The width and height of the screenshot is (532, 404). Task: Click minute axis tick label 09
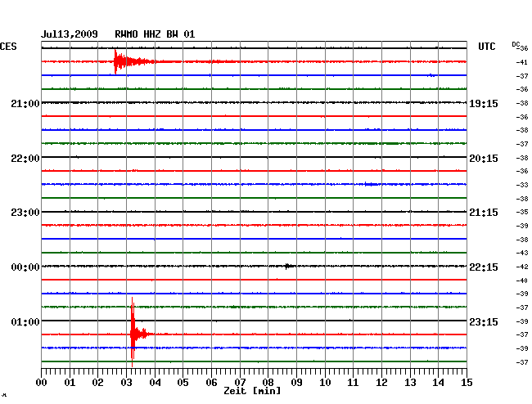296,383
